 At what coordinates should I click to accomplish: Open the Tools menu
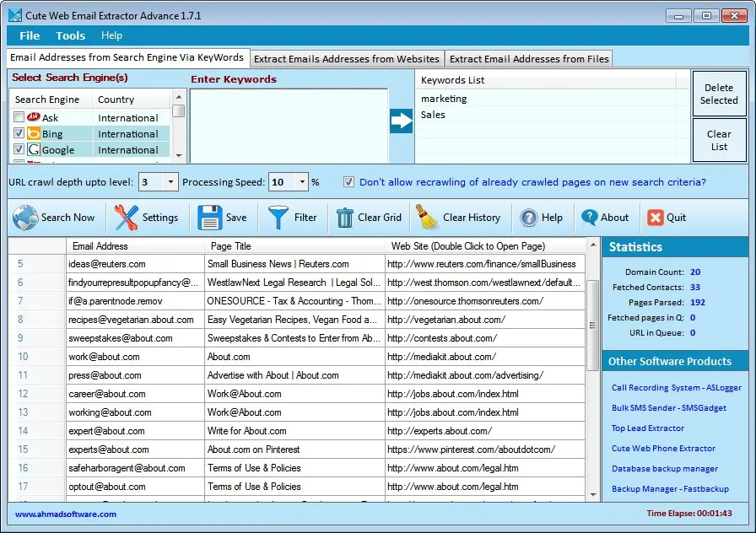point(70,35)
